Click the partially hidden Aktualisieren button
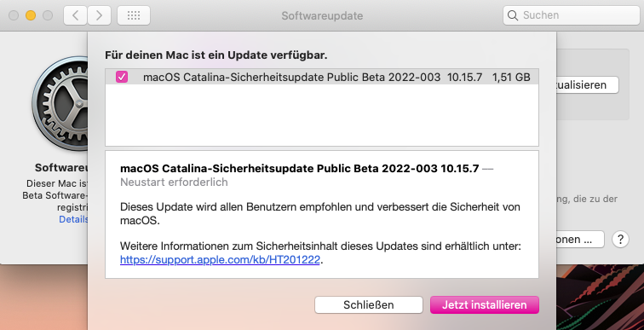The width and height of the screenshot is (644, 330). coord(587,85)
